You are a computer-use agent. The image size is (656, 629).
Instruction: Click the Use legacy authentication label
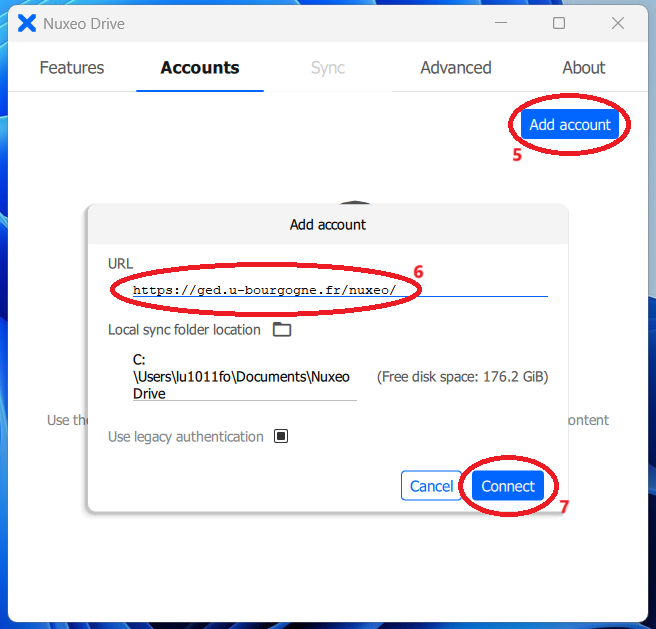coord(186,436)
